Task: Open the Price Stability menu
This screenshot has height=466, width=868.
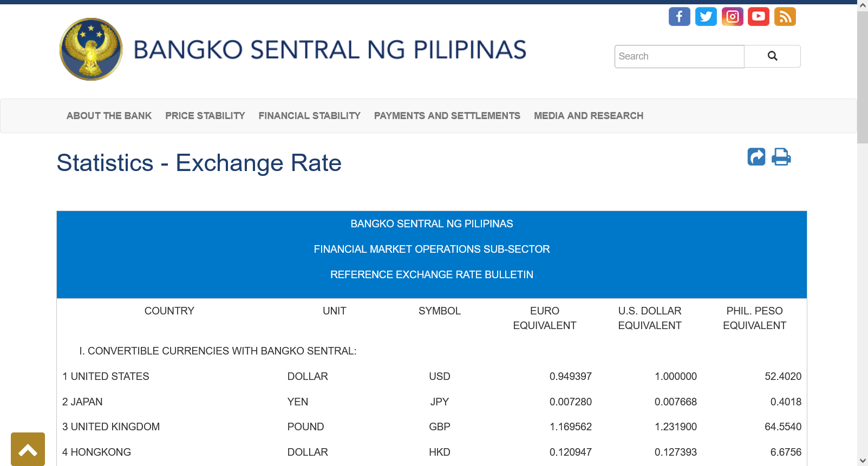Action: (x=205, y=116)
